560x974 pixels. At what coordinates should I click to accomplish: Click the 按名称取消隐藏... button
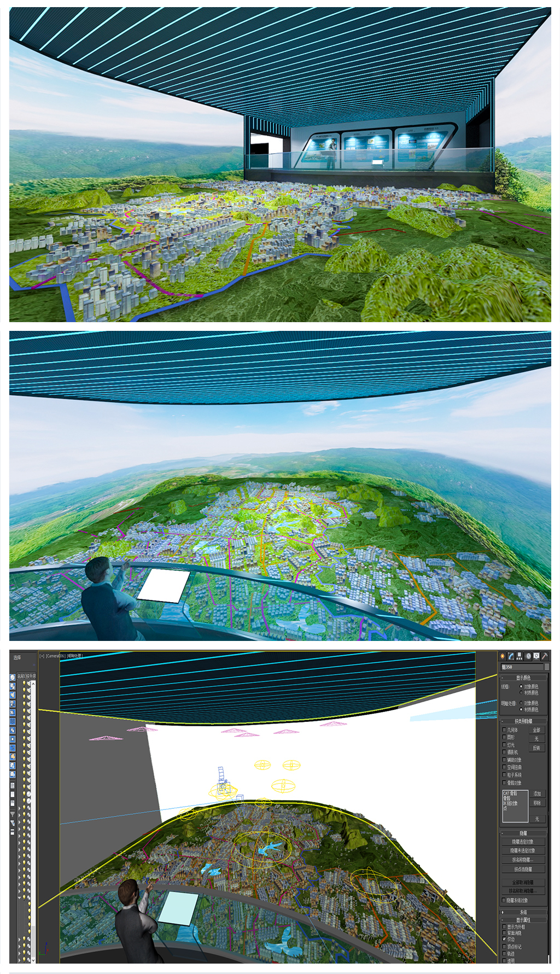click(523, 891)
